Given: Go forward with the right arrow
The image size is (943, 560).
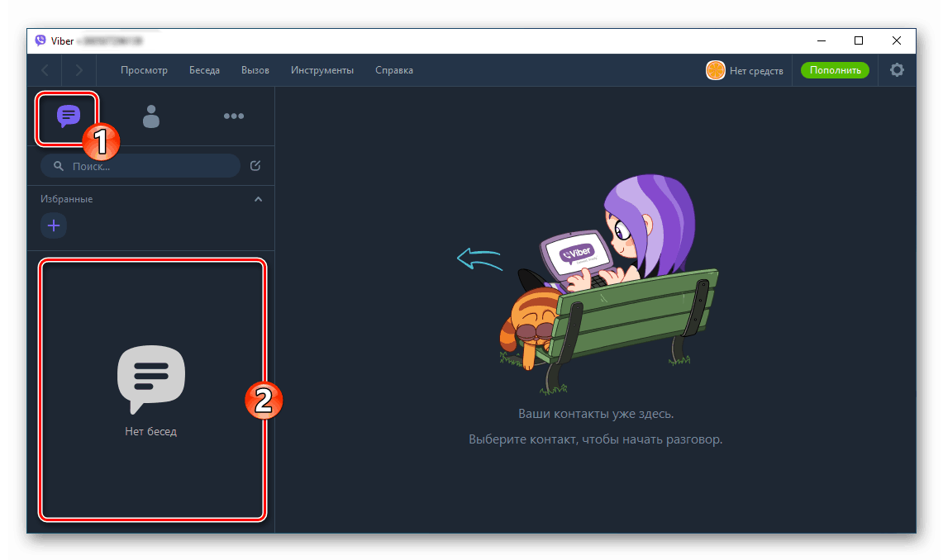Looking at the screenshot, I should [79, 70].
